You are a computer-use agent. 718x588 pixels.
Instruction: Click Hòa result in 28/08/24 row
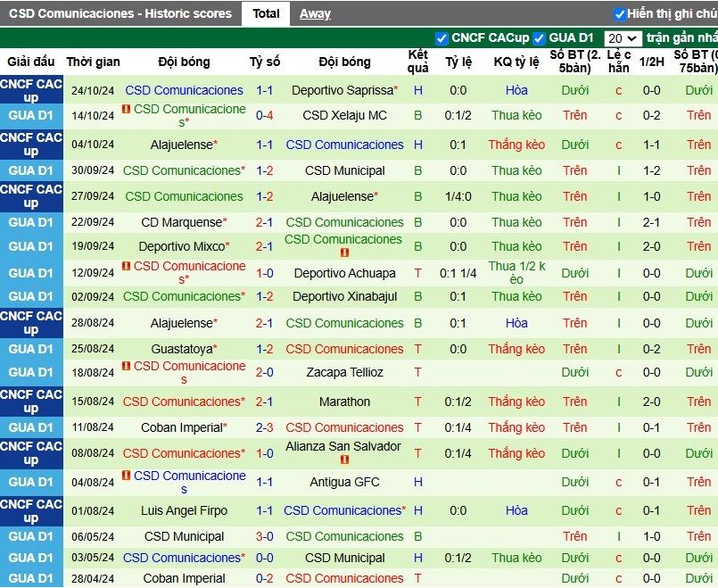pos(516,323)
